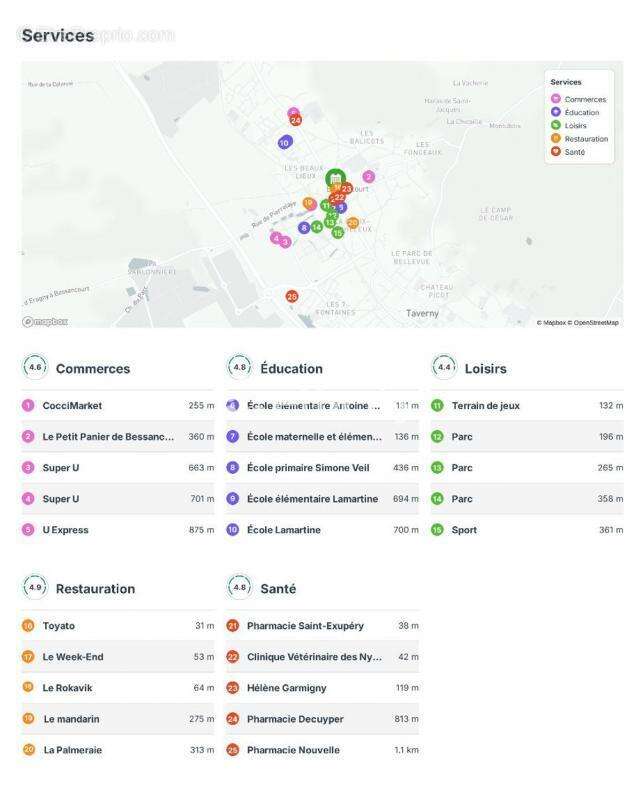Select green map marker number 14

317,227
